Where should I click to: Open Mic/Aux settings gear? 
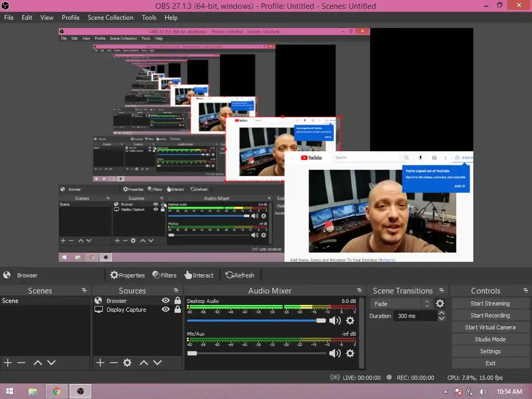tap(350, 353)
